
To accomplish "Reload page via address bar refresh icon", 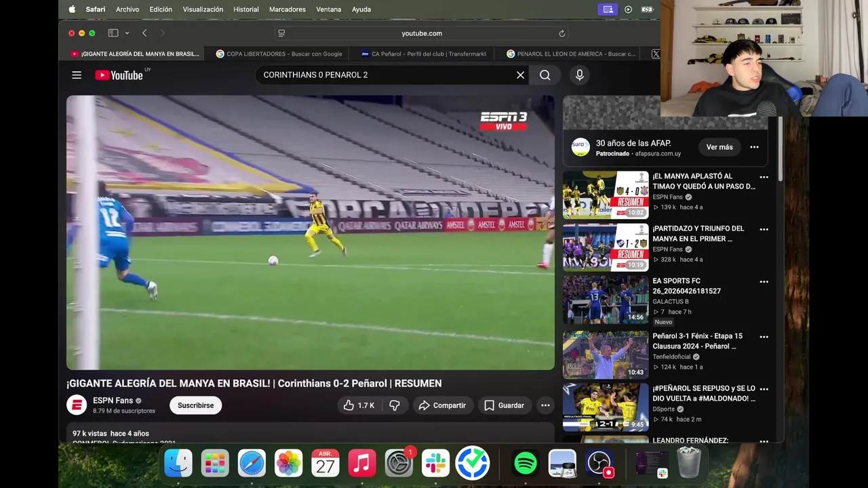I will click(x=561, y=33).
